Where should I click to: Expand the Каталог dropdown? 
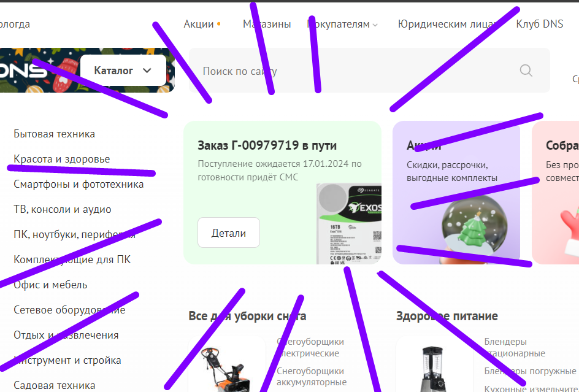click(x=123, y=70)
